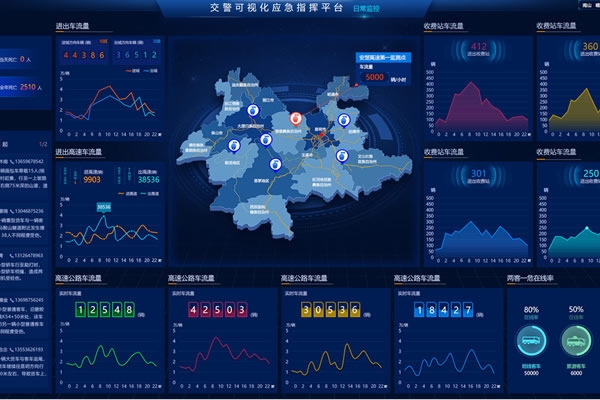Click the 80% passenger bus online-rate icon

[x=531, y=342]
